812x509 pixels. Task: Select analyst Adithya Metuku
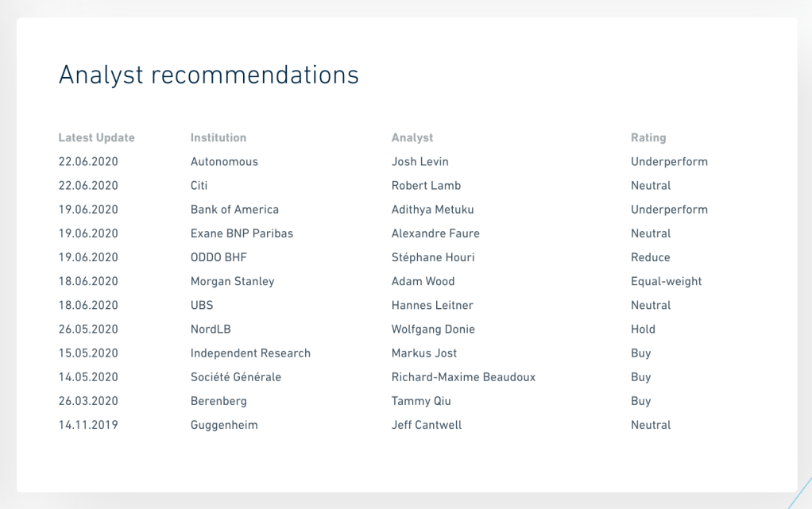point(433,210)
